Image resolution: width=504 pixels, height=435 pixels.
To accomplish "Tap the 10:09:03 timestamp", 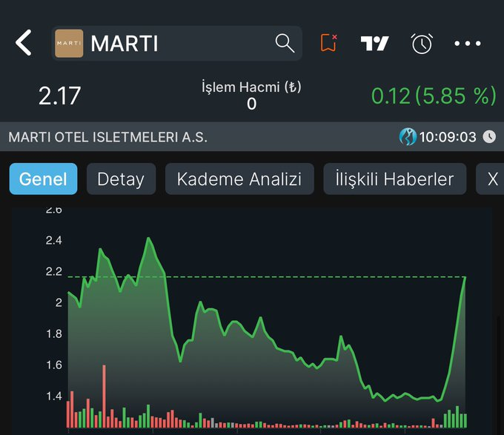I will [448, 137].
